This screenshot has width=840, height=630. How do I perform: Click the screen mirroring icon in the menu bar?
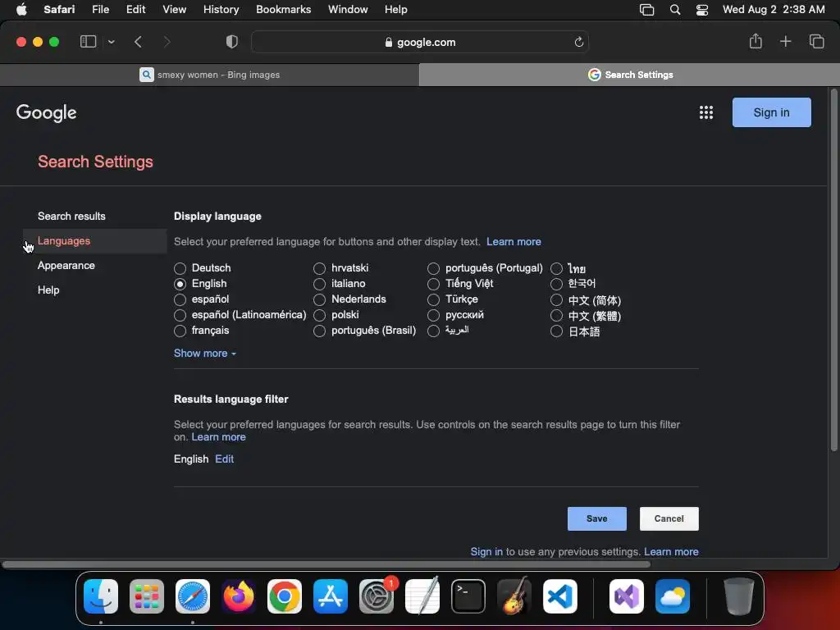(646, 10)
